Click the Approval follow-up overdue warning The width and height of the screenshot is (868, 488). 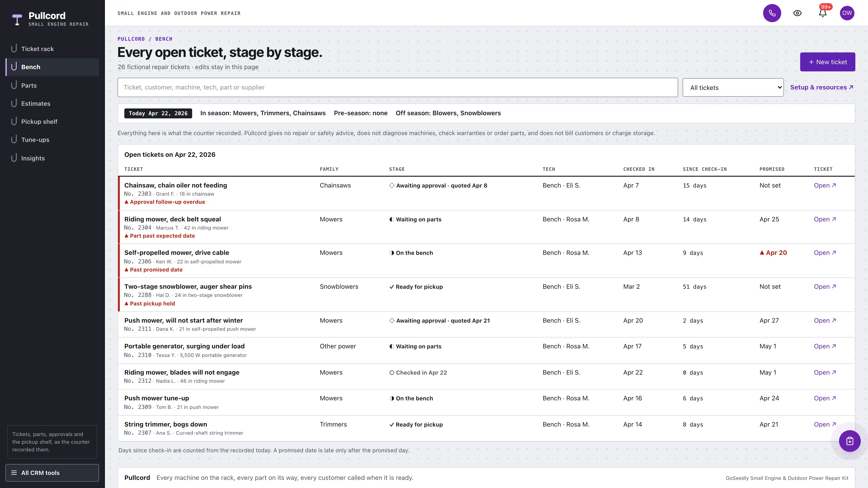point(165,202)
